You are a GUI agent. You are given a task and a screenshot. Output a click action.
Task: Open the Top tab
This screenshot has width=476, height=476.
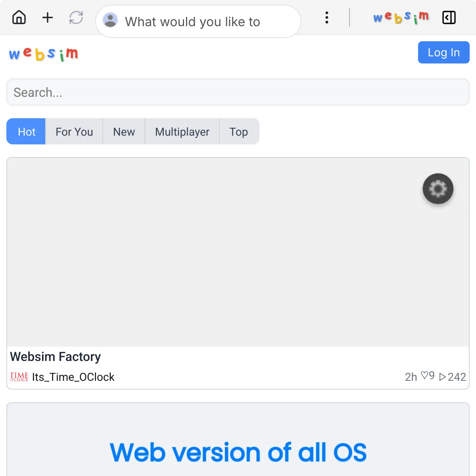239,131
